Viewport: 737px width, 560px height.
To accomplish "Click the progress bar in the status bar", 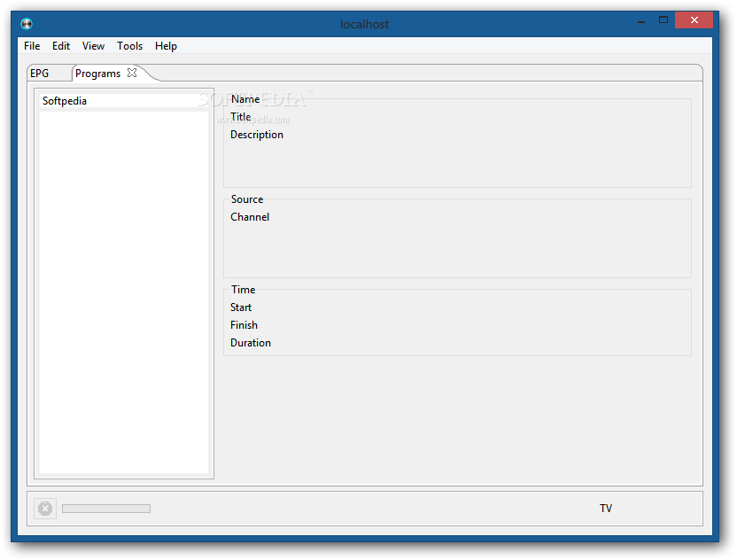I will click(106, 509).
